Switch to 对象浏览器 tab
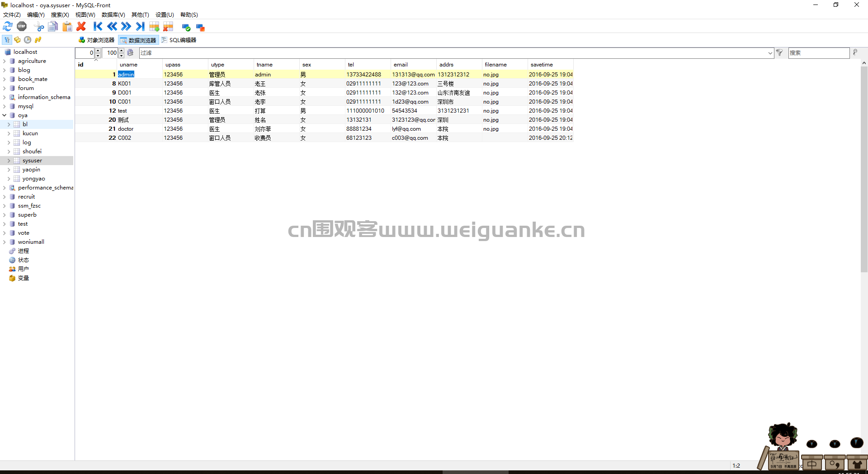The height and width of the screenshot is (474, 868). coord(96,40)
